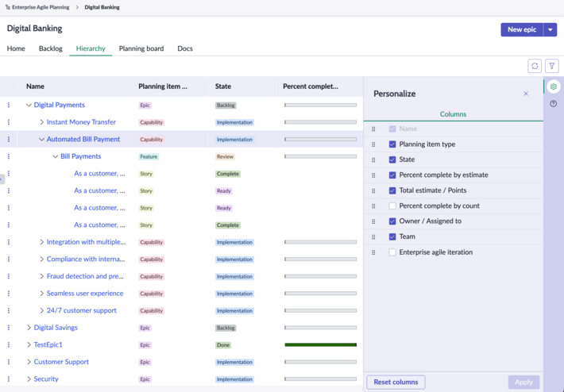Open row actions menu for Digital Payments

pos(9,105)
